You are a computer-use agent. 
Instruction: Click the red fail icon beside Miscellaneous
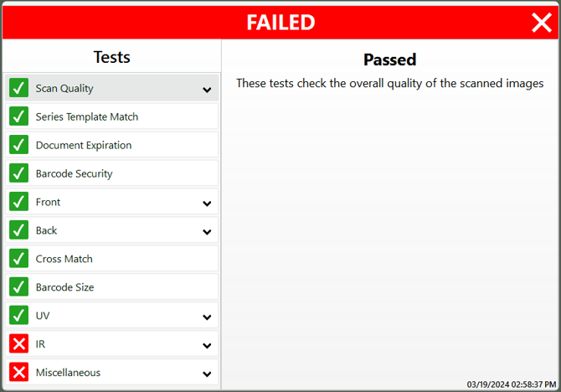19,372
